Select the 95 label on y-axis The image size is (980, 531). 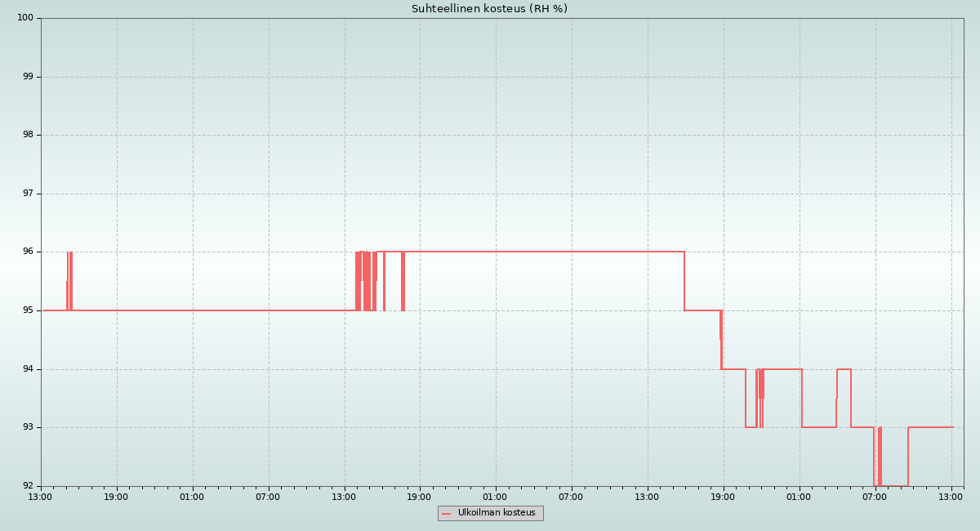[x=28, y=310]
